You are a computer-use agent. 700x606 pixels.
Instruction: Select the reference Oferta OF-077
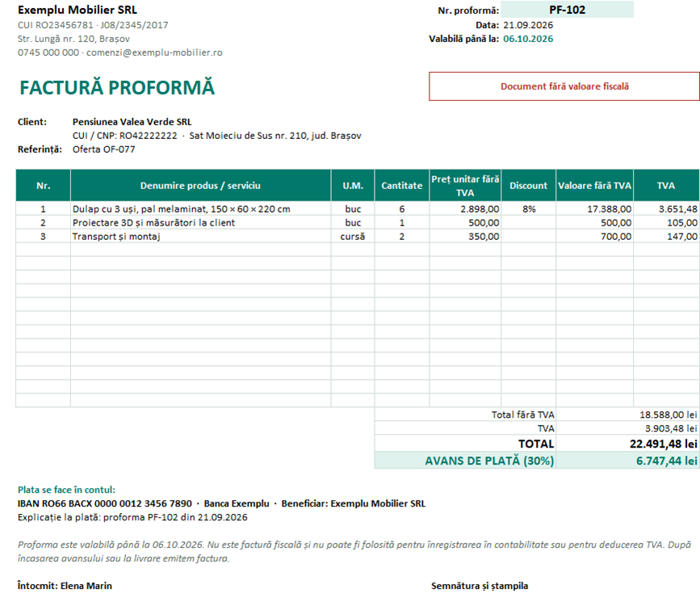(103, 149)
